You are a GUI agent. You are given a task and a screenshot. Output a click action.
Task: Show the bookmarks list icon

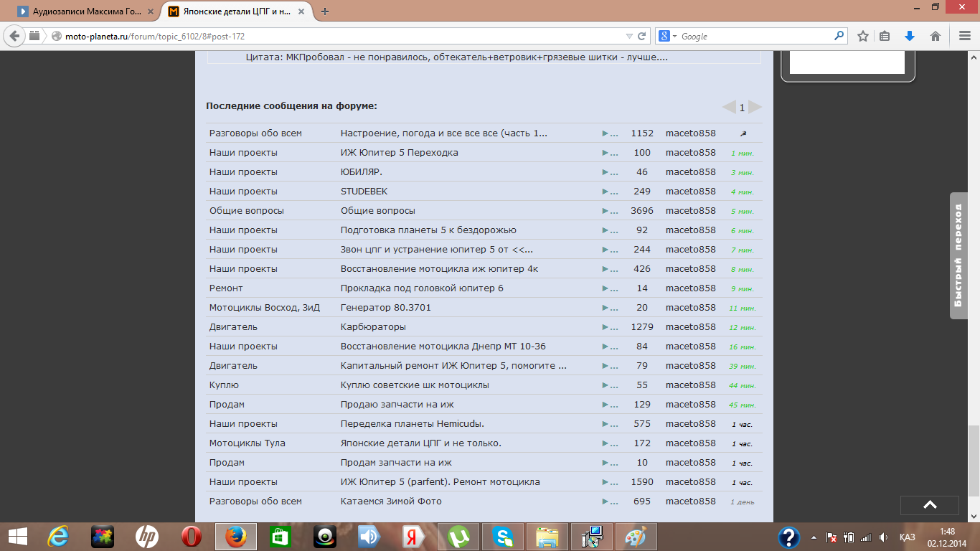point(885,36)
